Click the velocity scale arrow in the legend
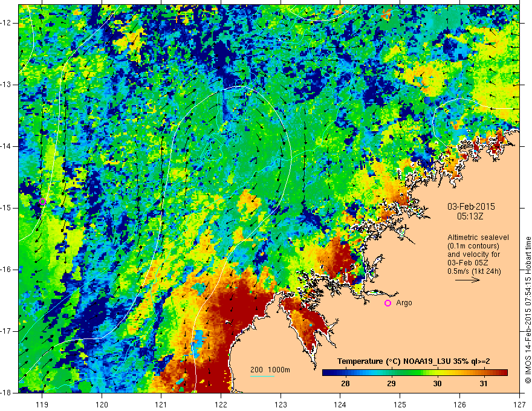The height and width of the screenshot is (411, 532). click(467, 280)
